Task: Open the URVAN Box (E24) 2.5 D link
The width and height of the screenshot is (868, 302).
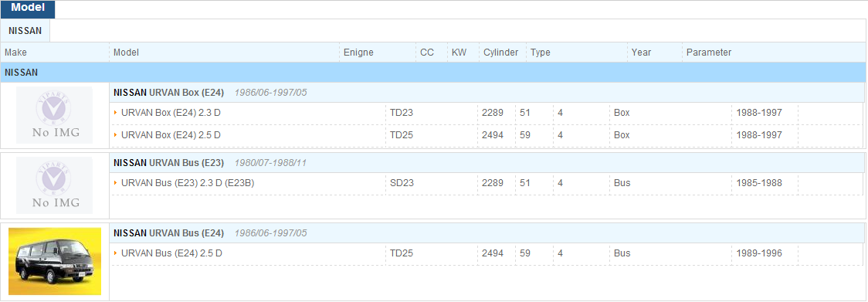Action: [x=171, y=134]
